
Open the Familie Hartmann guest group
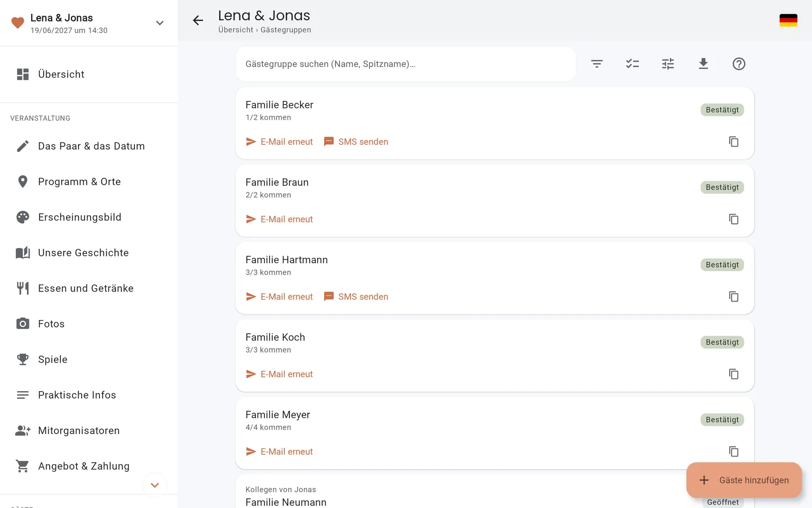click(x=495, y=278)
